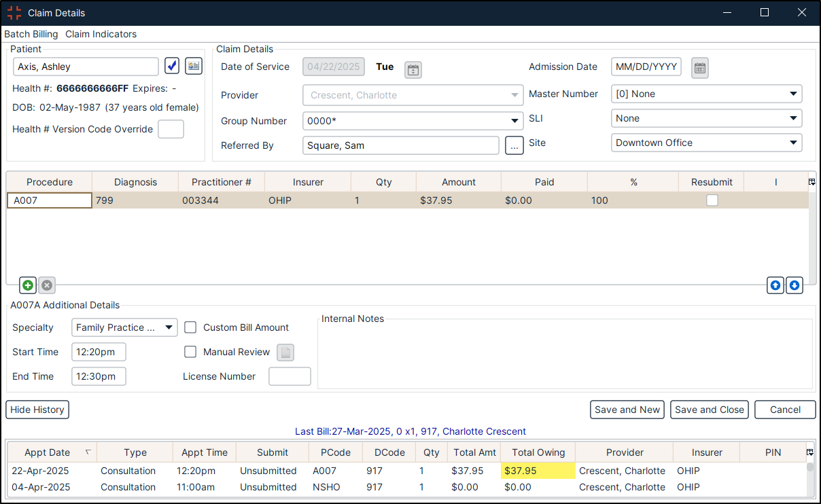Expand the Site dropdown showing Downtown Office
The image size is (821, 504).
[792, 143]
